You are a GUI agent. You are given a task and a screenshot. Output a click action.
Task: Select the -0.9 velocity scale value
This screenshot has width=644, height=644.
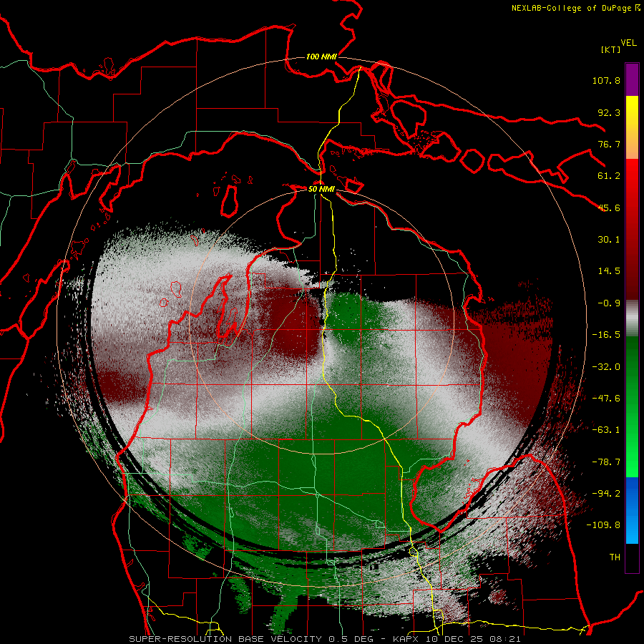609,303
